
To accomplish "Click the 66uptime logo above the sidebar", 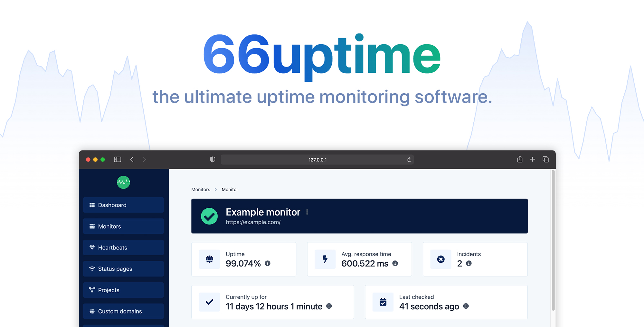I will click(x=124, y=182).
